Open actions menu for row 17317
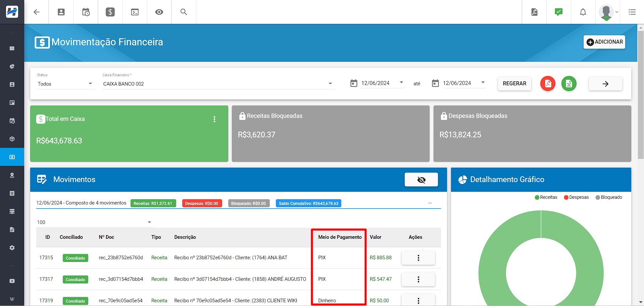This screenshot has height=306, width=644. [x=418, y=279]
